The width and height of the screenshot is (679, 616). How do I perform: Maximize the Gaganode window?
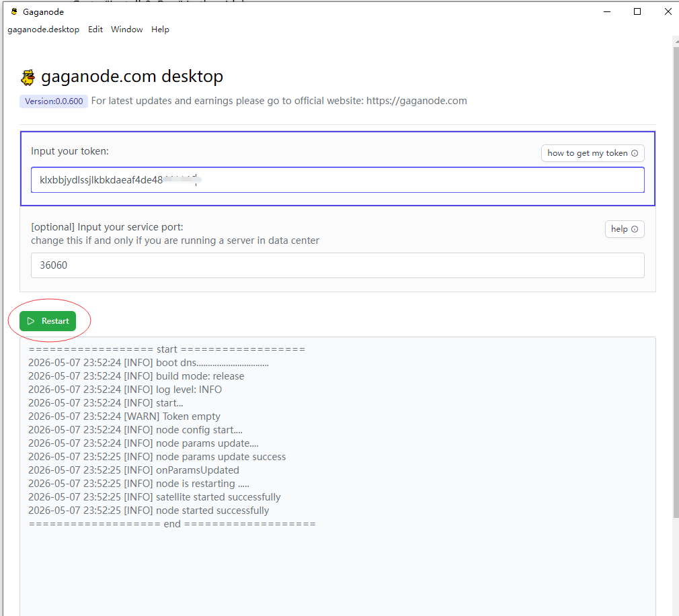pyautogui.click(x=637, y=11)
